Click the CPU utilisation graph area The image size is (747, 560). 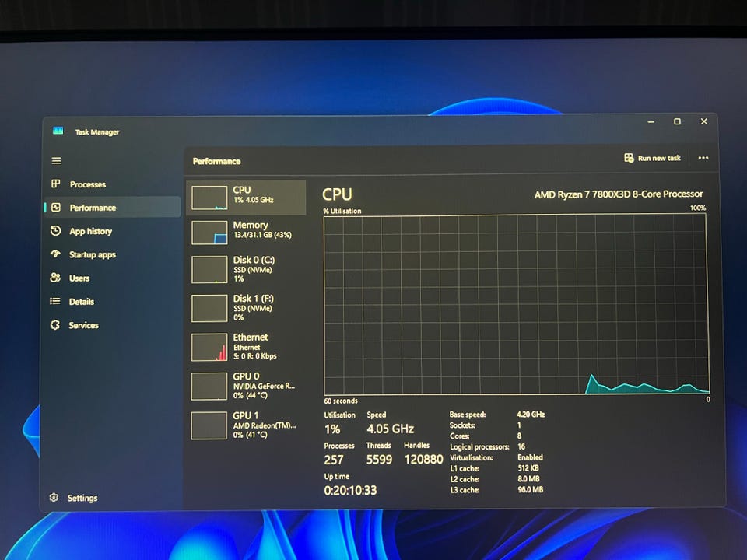[x=515, y=304]
